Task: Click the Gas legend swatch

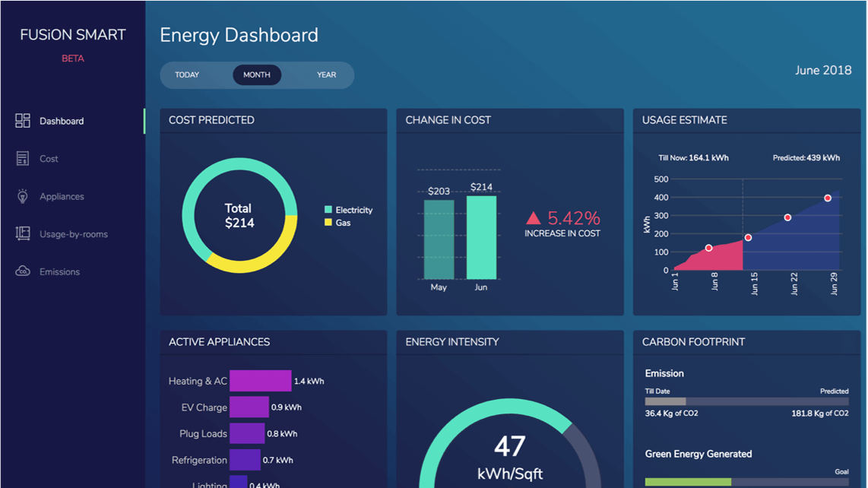Action: click(x=328, y=222)
